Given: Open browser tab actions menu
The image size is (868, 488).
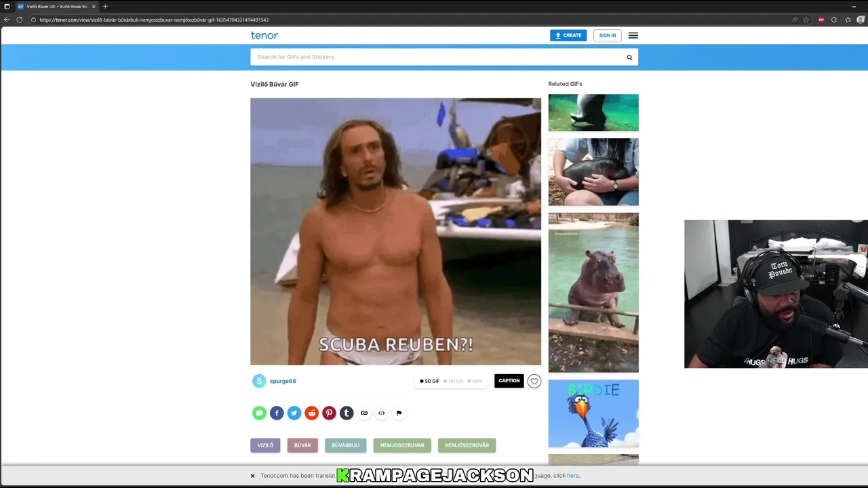Looking at the screenshot, I should tap(7, 6).
